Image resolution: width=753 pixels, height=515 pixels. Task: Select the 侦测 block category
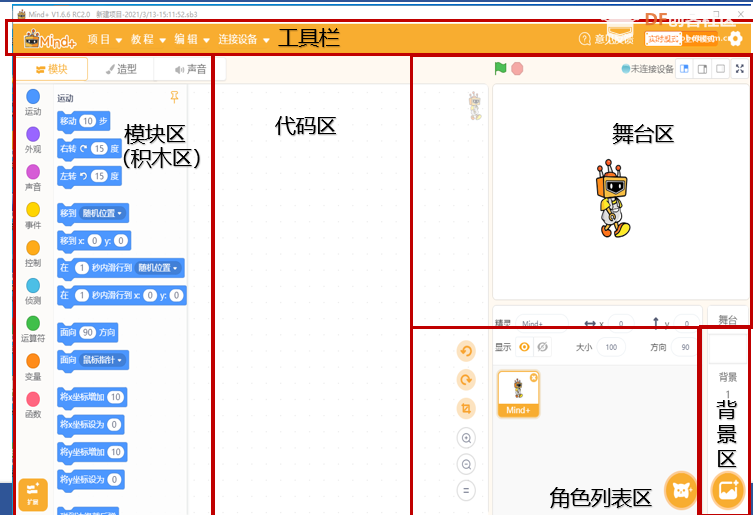tap(33, 292)
